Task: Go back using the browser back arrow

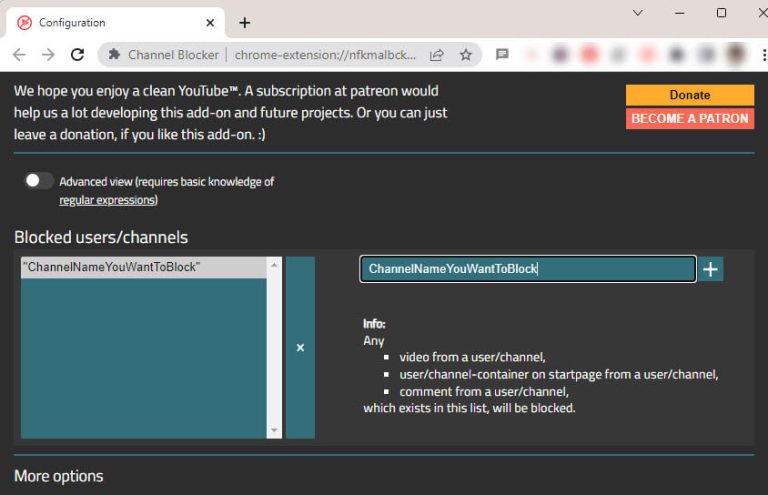Action: tap(20, 55)
